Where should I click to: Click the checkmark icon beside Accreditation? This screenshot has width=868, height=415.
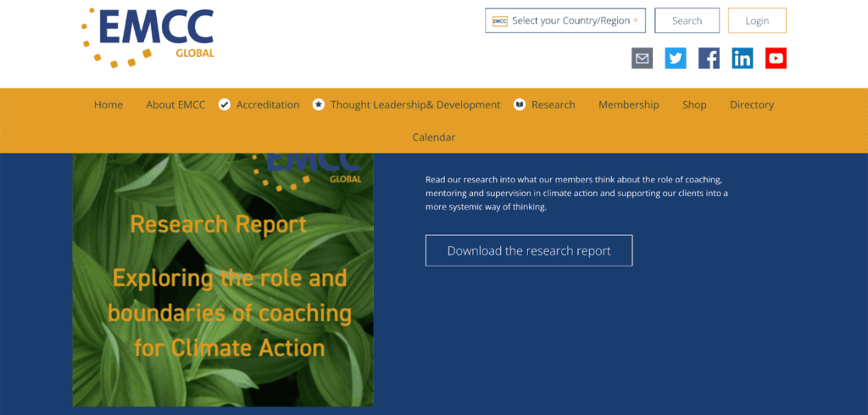coord(225,105)
